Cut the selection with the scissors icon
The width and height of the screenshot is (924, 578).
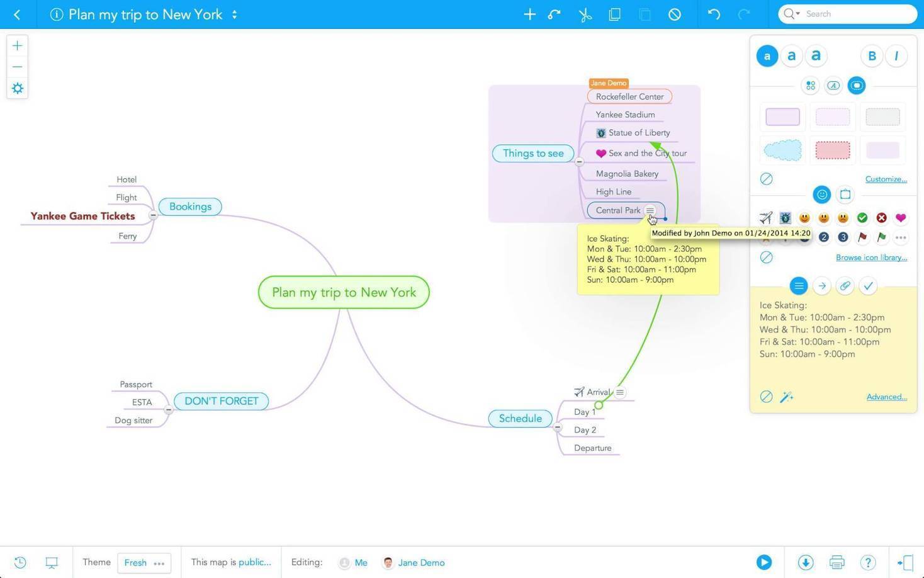click(x=584, y=14)
